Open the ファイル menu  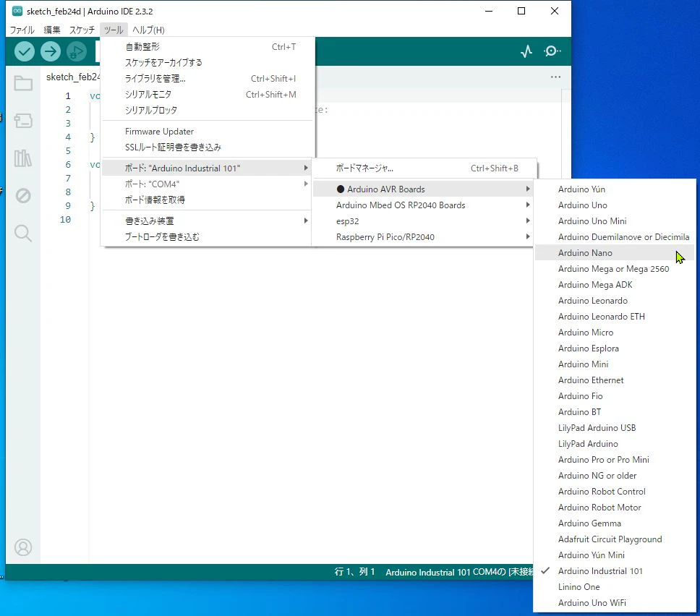22,30
